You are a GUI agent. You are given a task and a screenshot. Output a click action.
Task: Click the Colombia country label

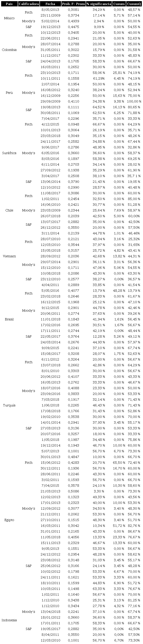pyautogui.click(x=9, y=50)
